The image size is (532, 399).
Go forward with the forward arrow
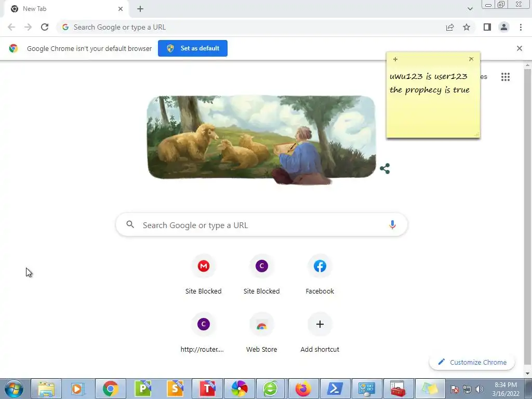[28, 27]
